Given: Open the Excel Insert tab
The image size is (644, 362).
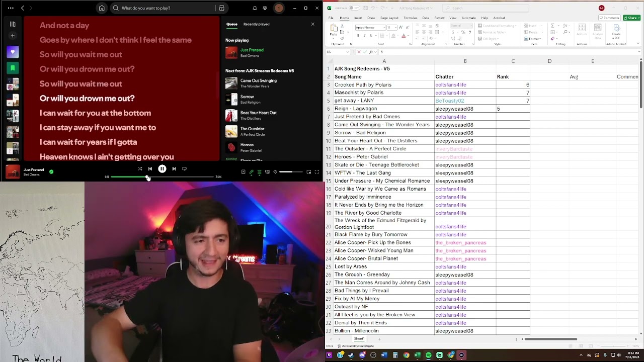Looking at the screenshot, I should pyautogui.click(x=358, y=18).
